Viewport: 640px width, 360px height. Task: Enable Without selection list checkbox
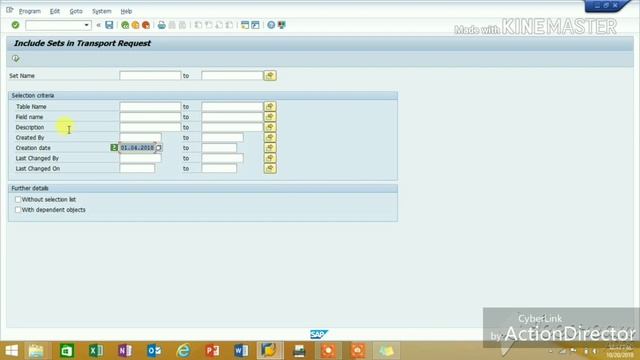(18, 200)
